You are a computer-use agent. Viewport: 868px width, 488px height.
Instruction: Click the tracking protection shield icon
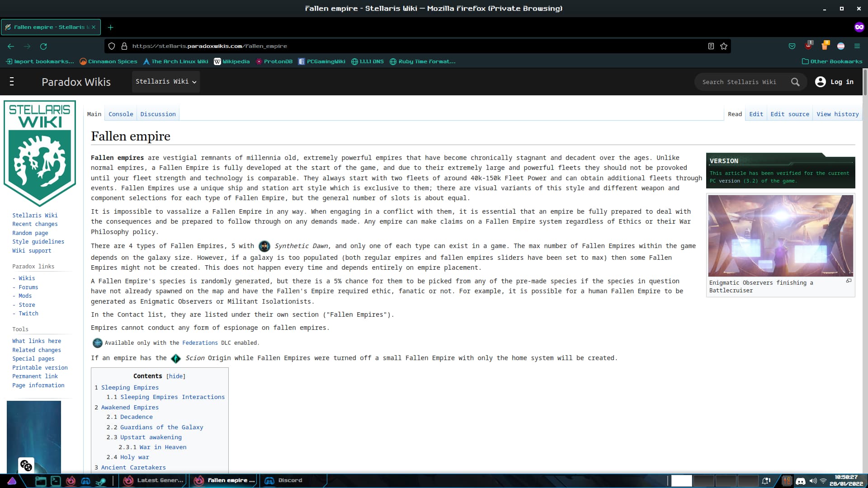[x=112, y=46]
